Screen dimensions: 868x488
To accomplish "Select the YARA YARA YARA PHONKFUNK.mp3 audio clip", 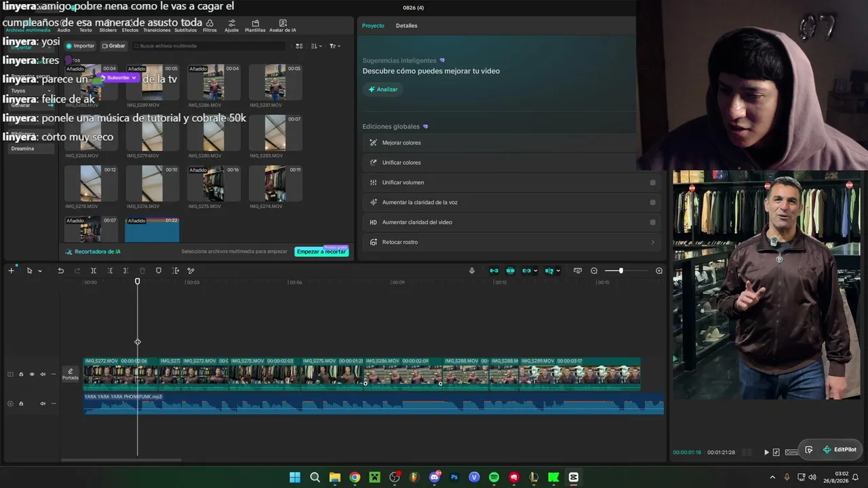I will pyautogui.click(x=374, y=404).
